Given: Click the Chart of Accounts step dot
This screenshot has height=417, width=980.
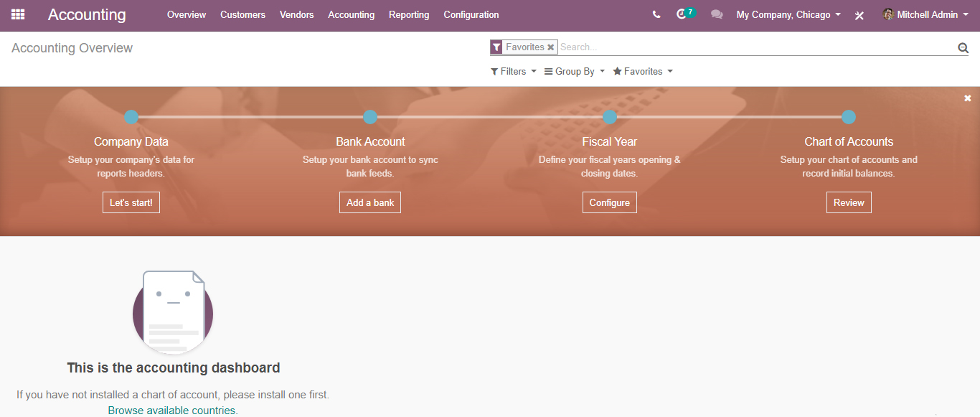Looking at the screenshot, I should pos(849,117).
